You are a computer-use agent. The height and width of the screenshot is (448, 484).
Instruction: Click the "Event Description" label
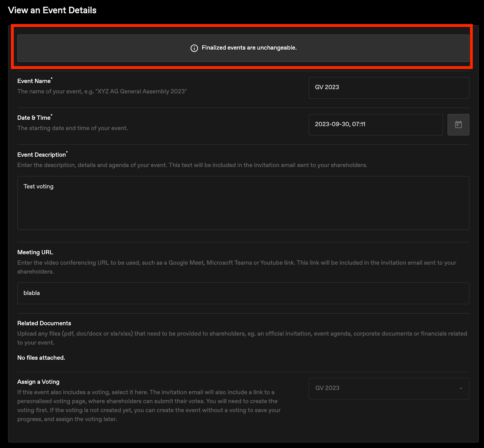tap(41, 155)
